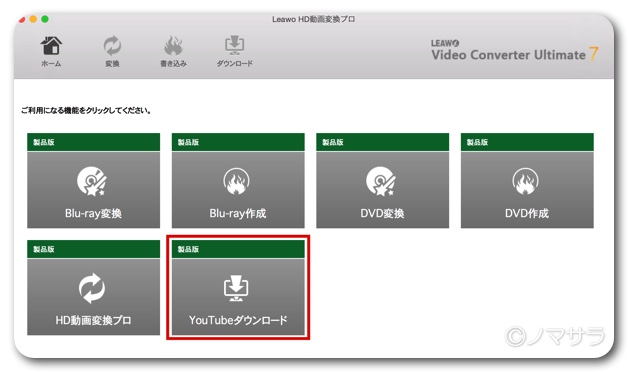Launch the Blu-ray変換 tile label
This screenshot has height=372, width=628.
[93, 213]
